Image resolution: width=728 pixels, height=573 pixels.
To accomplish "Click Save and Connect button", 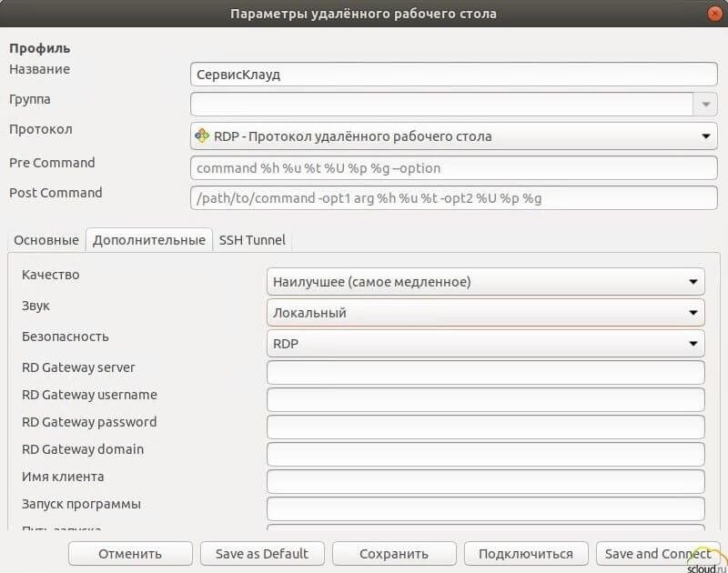I will (658, 553).
